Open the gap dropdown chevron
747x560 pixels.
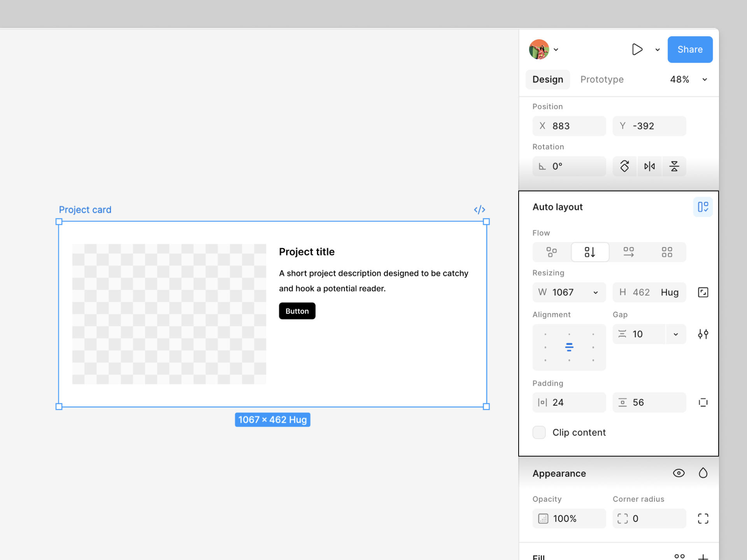[676, 334]
